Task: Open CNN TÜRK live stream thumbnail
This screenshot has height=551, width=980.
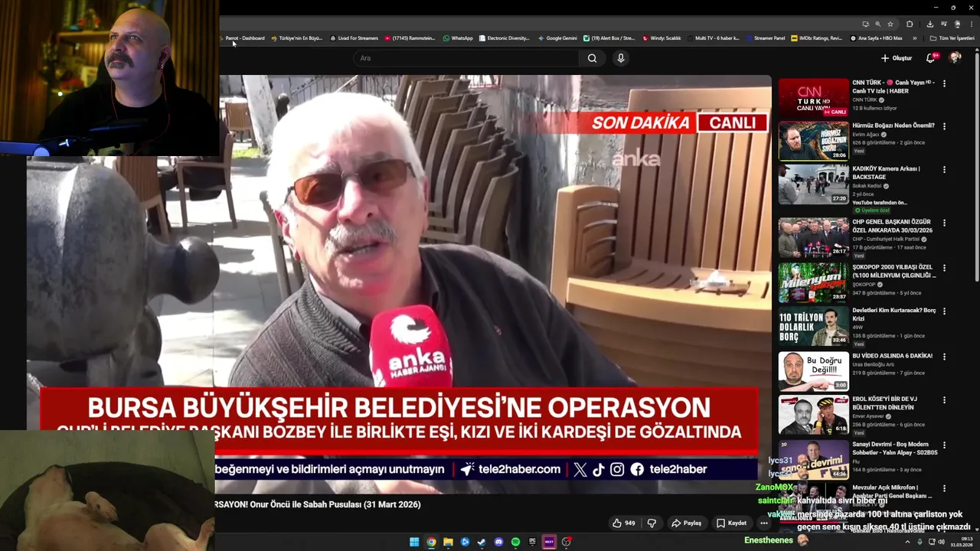Action: 814,97
